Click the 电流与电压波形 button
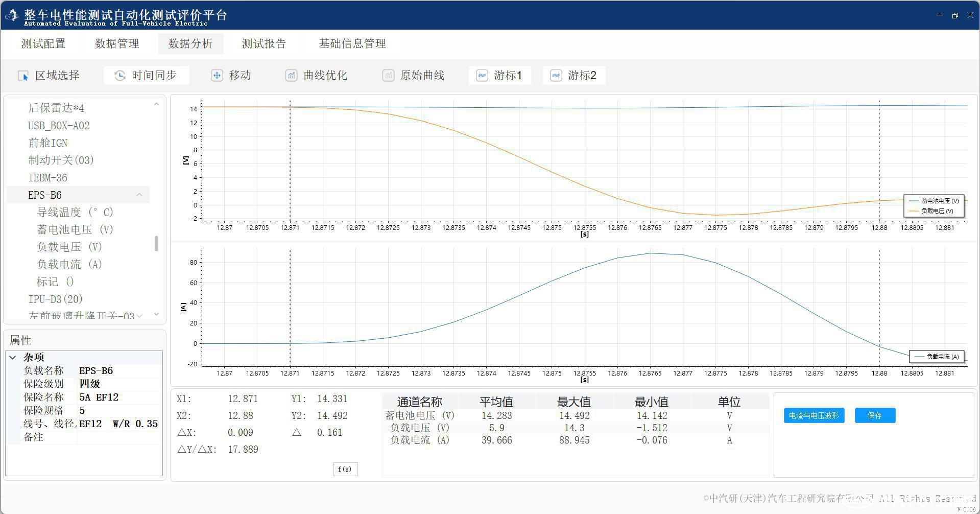 point(814,415)
